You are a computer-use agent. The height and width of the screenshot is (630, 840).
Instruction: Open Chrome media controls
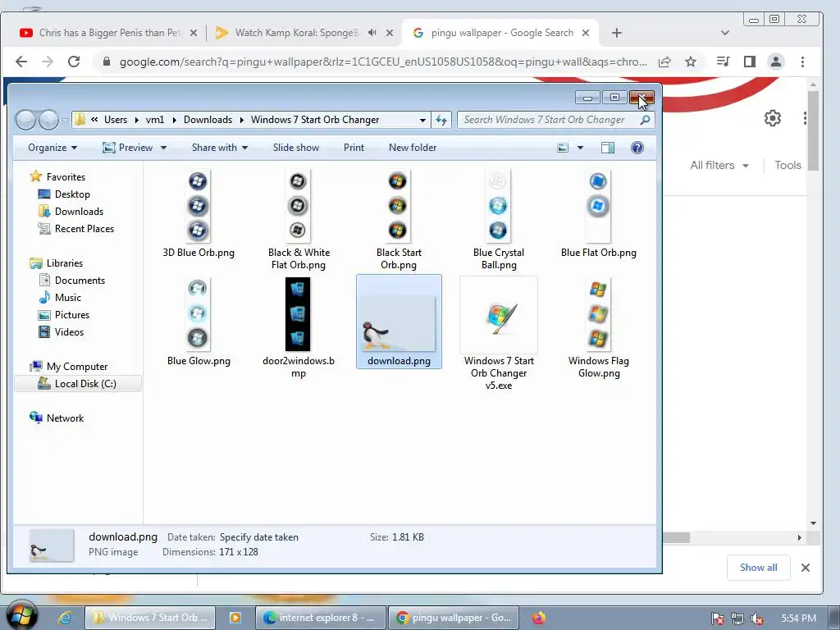tap(724, 62)
